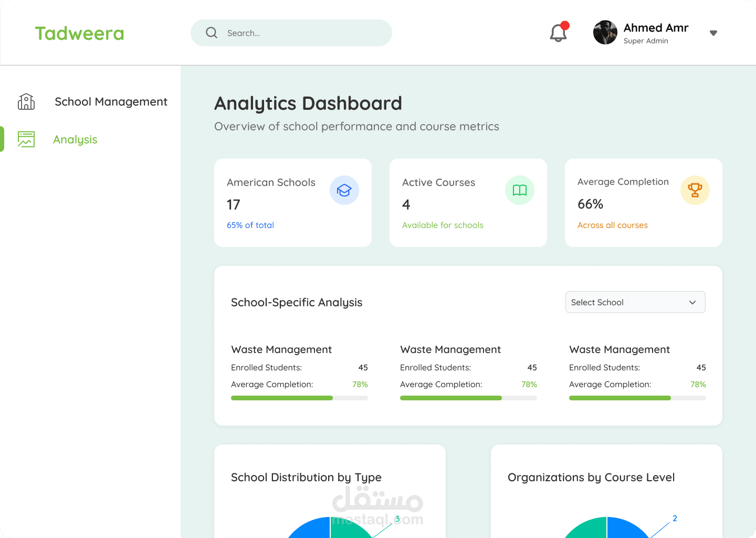Click the Analytics Dashboard heading

pos(308,104)
